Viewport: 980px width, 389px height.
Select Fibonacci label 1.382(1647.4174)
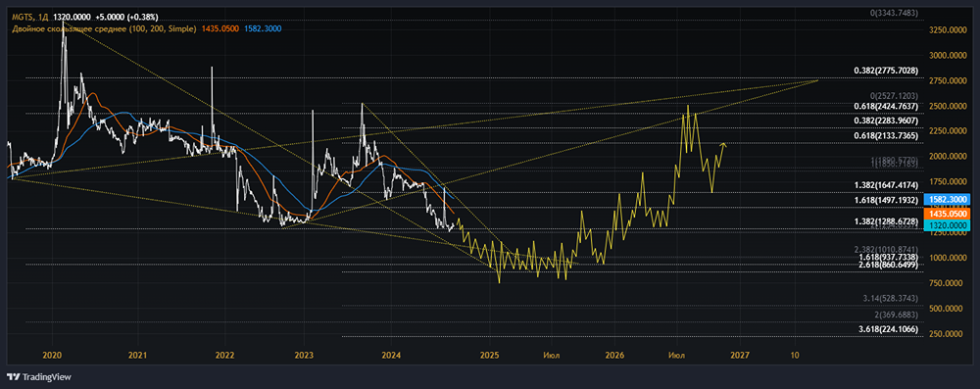coord(886,186)
